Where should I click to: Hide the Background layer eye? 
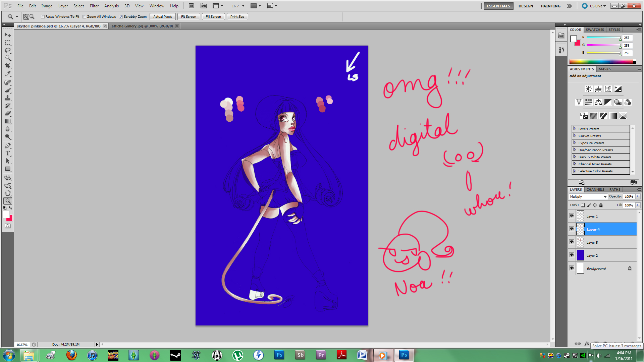coord(572,268)
